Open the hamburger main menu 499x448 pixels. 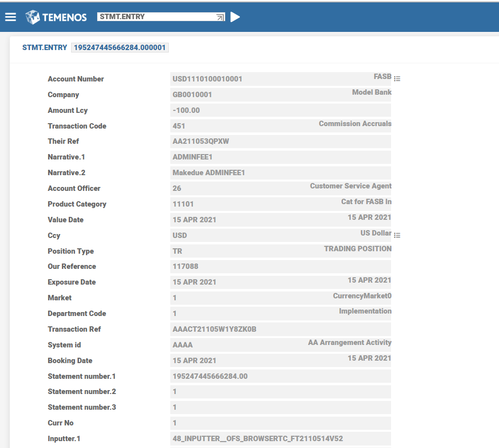tap(11, 17)
